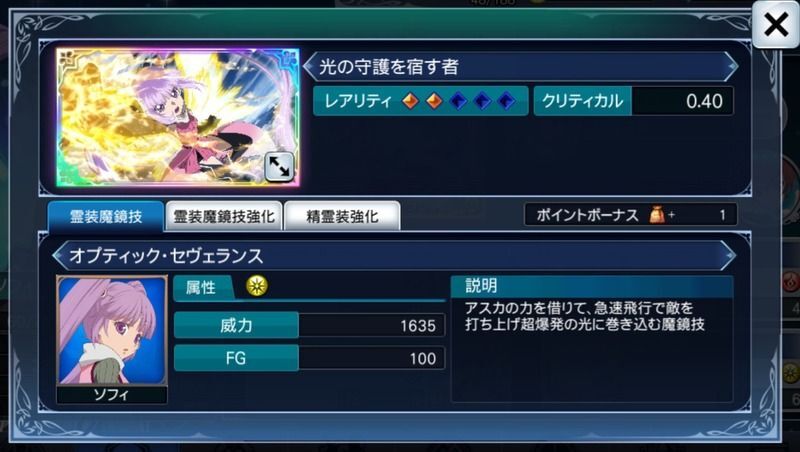Click the last blue rarity diamond
The width and height of the screenshot is (800, 452).
tap(506, 101)
